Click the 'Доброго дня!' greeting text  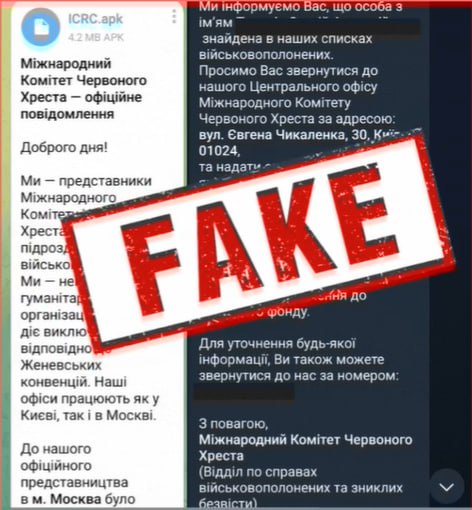(x=64, y=147)
